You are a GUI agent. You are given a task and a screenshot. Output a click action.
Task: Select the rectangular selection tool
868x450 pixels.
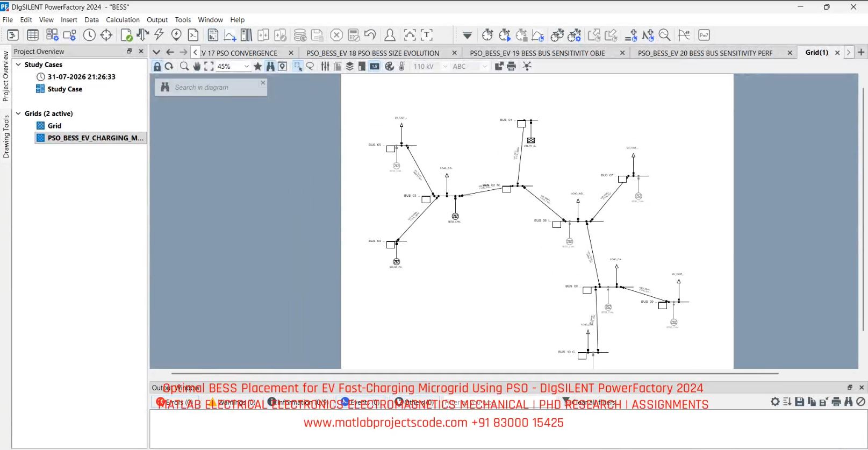[298, 66]
